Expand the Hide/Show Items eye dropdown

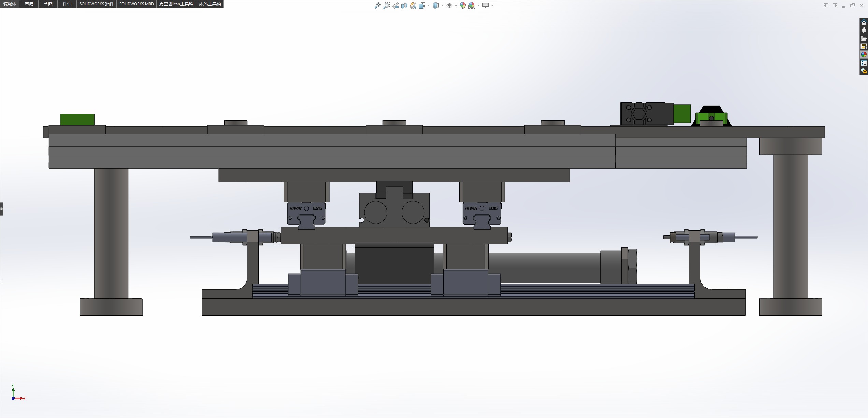(x=456, y=5)
